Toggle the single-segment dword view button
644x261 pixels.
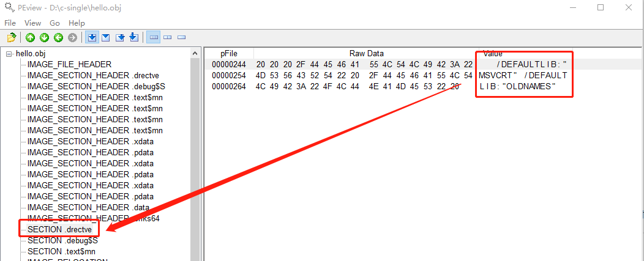click(x=181, y=38)
